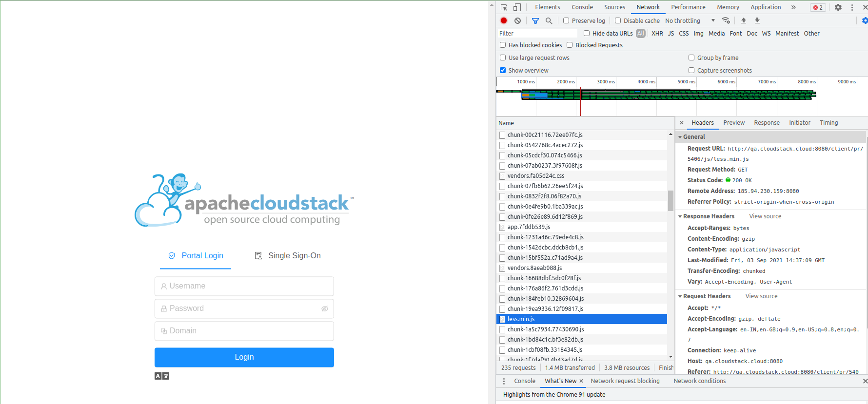Open Network request blocking drawer tab
This screenshot has width=868, height=404.
point(625,381)
